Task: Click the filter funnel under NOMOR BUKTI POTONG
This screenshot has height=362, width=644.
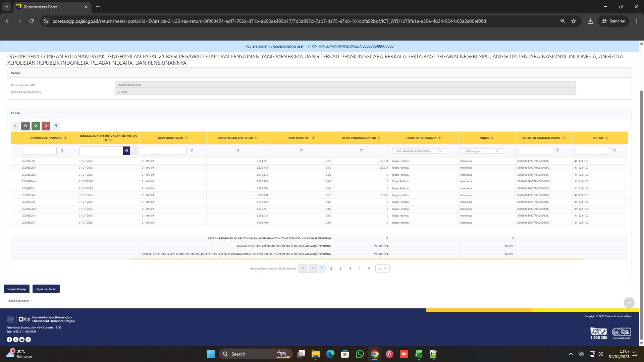Action: tap(62, 151)
